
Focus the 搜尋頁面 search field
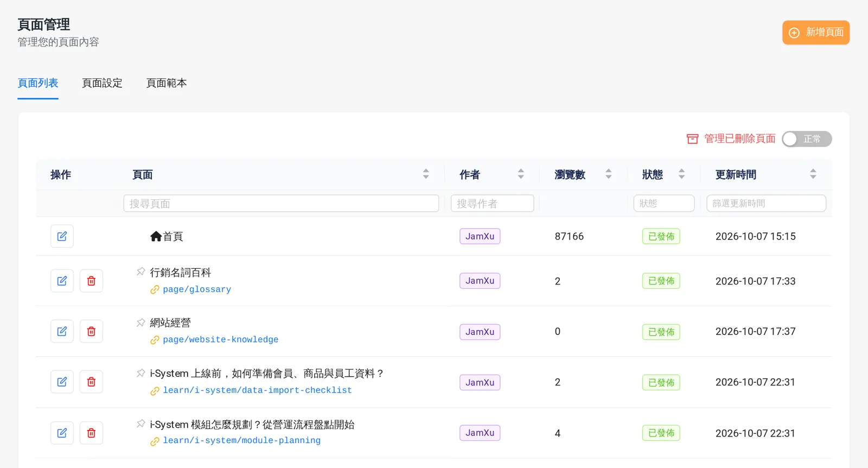pos(281,204)
